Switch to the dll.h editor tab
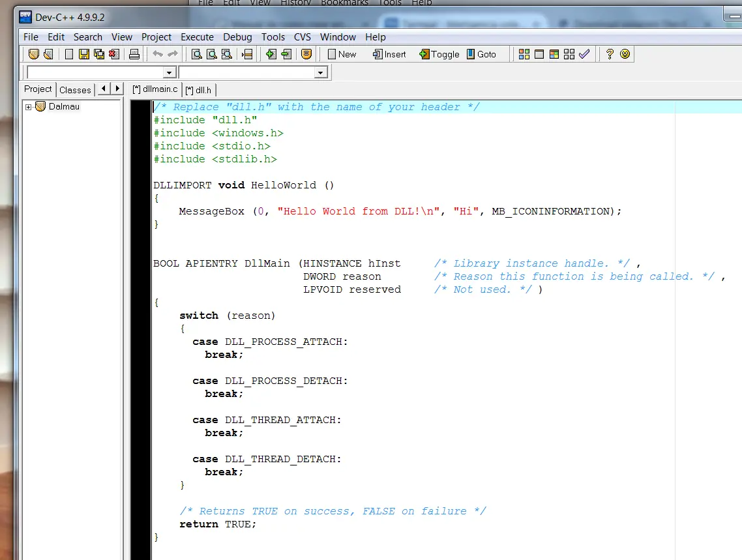The height and width of the screenshot is (560, 742). coord(198,90)
